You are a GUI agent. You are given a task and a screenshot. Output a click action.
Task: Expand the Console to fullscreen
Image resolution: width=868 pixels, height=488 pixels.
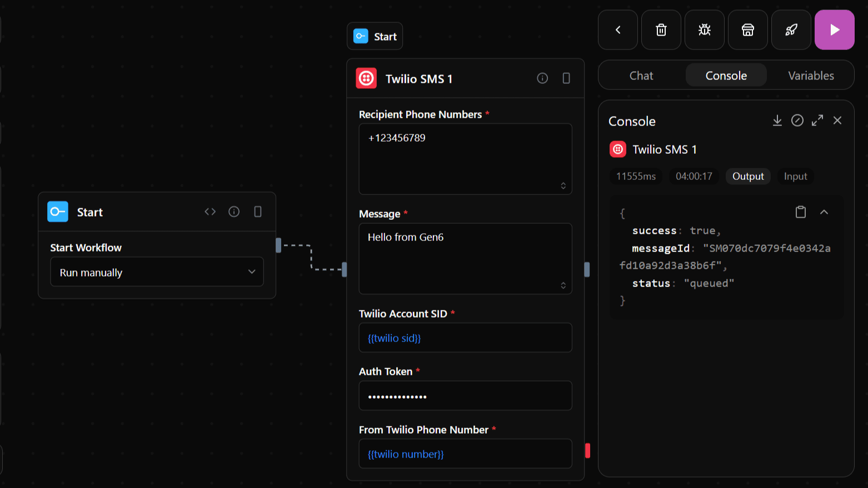coord(817,120)
